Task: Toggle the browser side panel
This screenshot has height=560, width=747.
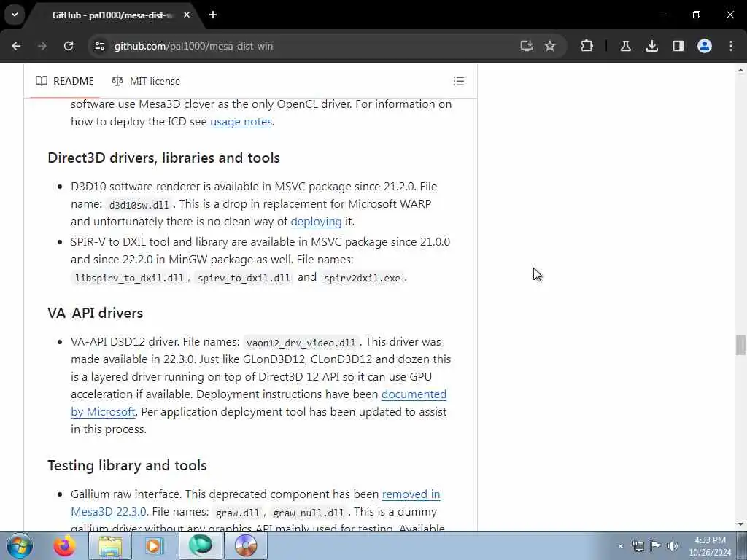Action: point(678,46)
